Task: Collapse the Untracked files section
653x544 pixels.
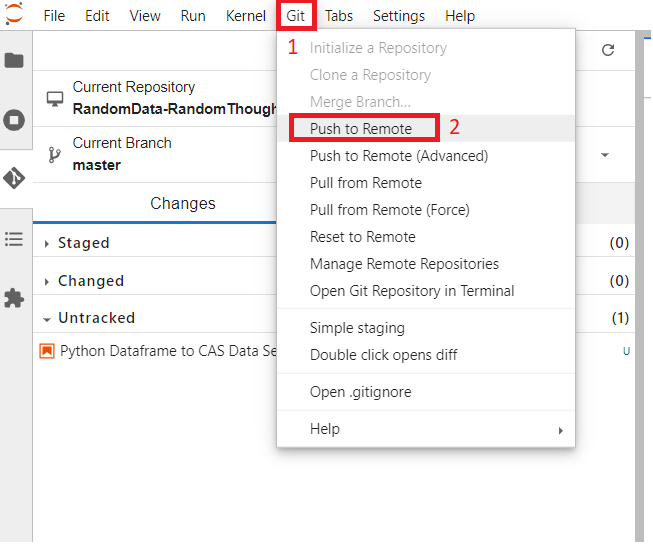Action: 96,318
